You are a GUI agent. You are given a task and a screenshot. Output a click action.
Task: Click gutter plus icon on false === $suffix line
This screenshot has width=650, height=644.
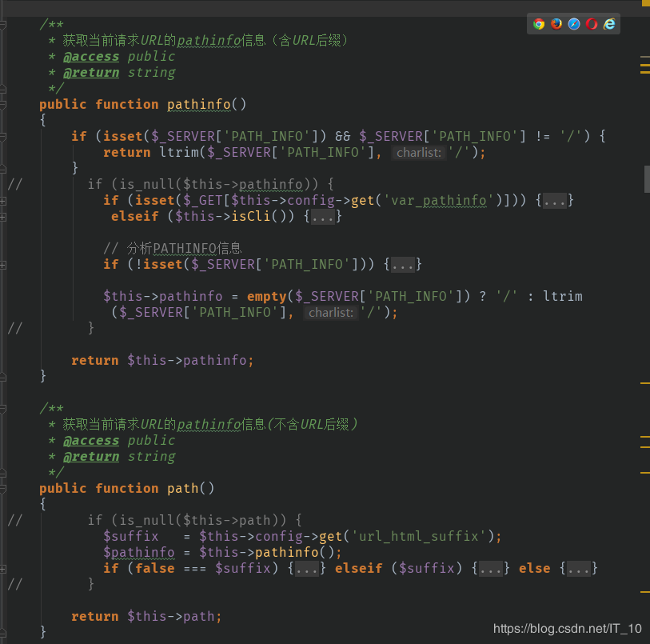(3, 569)
